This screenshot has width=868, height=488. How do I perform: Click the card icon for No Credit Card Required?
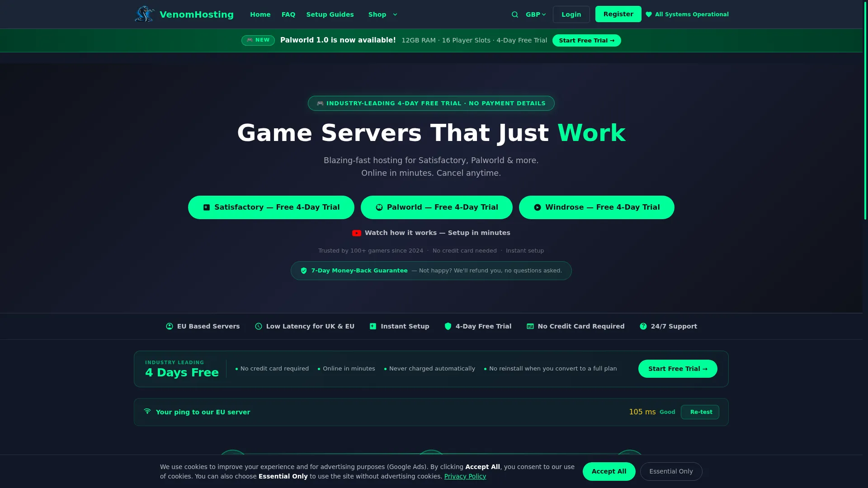coord(530,326)
